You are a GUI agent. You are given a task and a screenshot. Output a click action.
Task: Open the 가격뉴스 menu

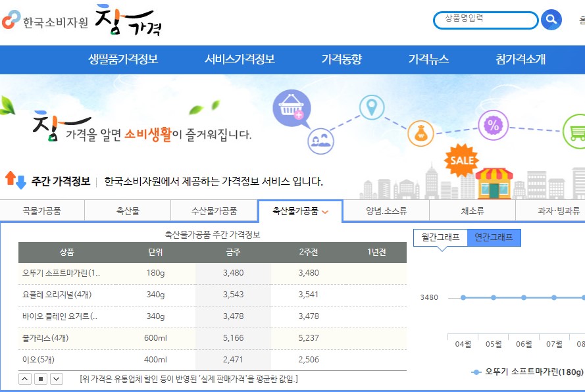coord(429,59)
